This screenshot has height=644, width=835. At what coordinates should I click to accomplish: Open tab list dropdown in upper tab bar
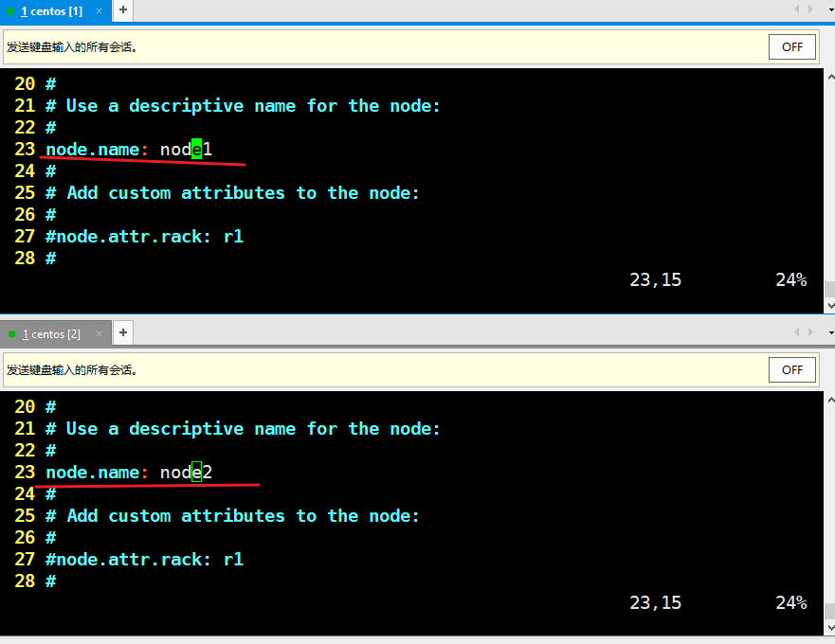(x=831, y=10)
